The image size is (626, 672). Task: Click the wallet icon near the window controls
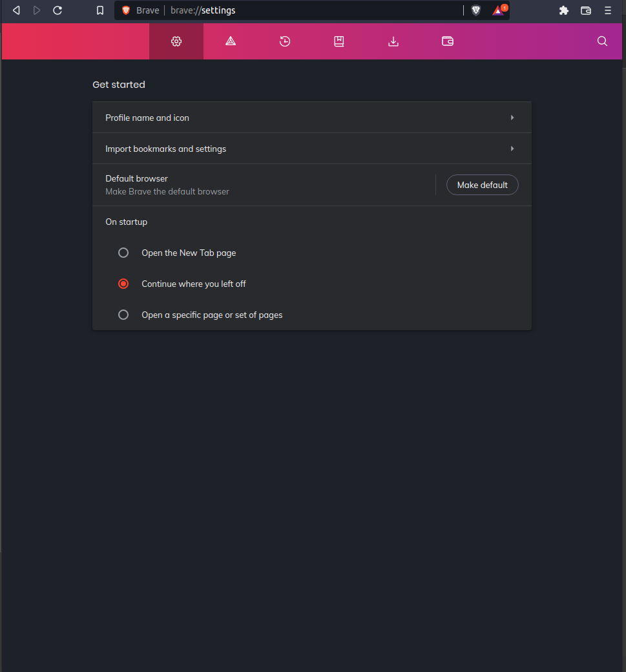point(586,10)
